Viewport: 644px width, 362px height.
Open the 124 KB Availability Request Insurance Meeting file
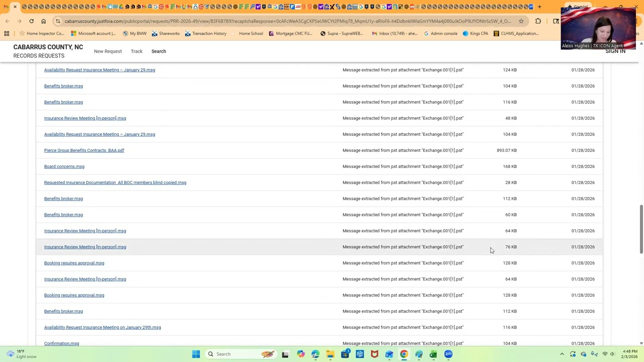100,70
